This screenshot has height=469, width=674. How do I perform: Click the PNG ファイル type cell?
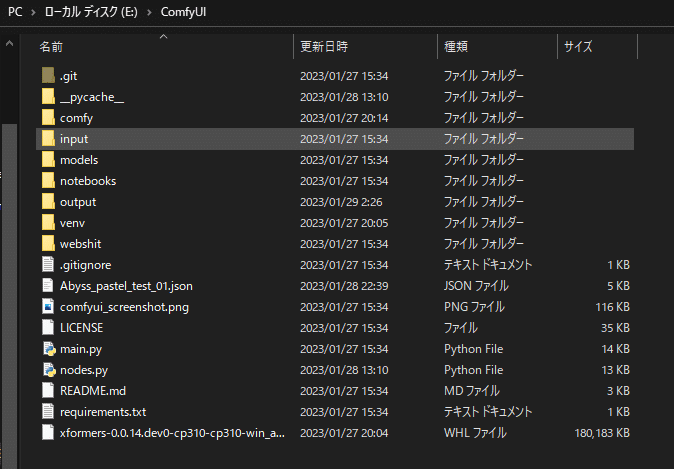pyautogui.click(x=474, y=307)
